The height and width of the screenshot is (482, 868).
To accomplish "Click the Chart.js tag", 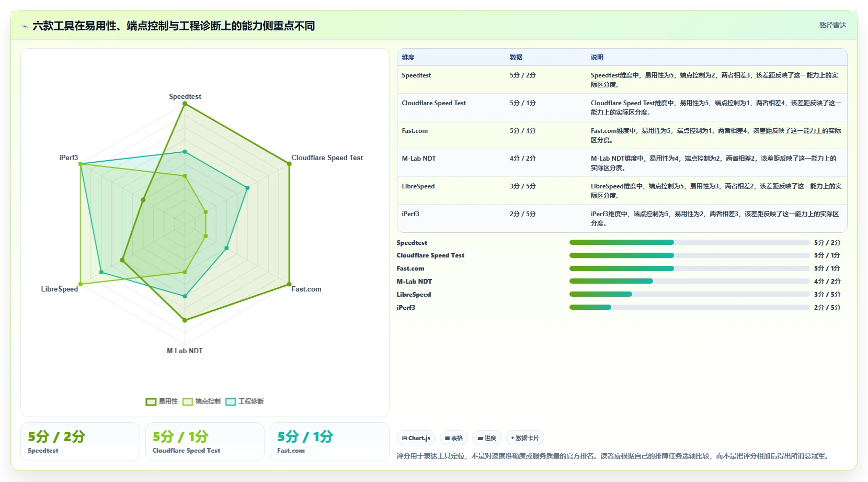I will point(416,438).
